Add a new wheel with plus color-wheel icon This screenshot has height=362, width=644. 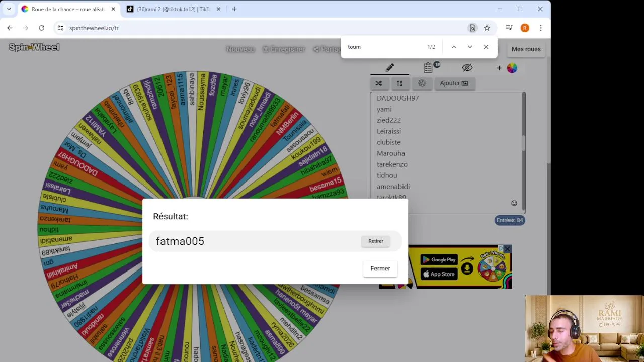(507, 68)
